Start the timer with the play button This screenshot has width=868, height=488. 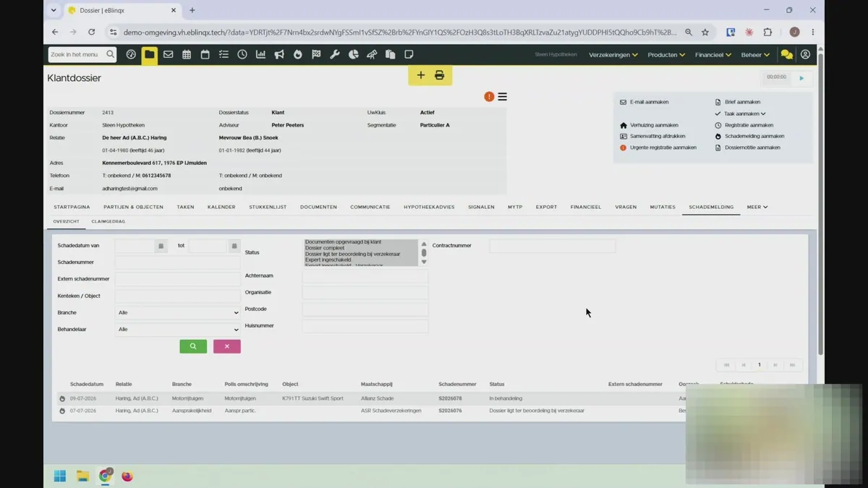click(x=801, y=77)
